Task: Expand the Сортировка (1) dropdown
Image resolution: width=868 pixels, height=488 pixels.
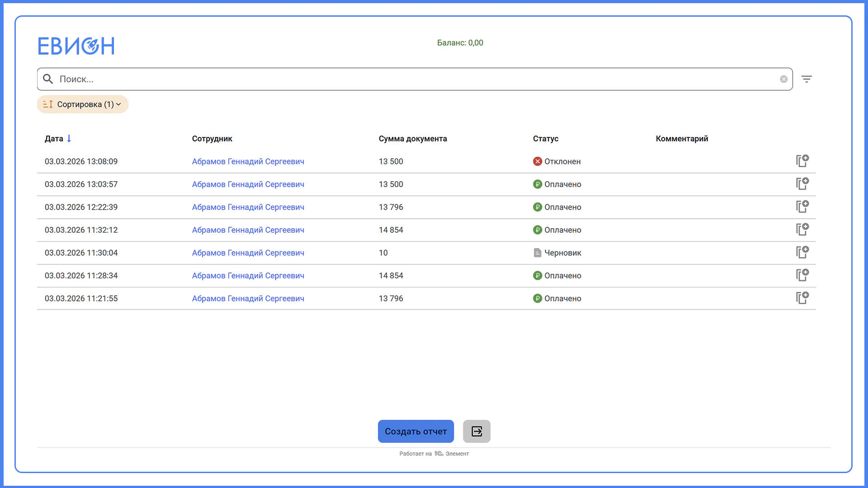Action: pyautogui.click(x=83, y=104)
